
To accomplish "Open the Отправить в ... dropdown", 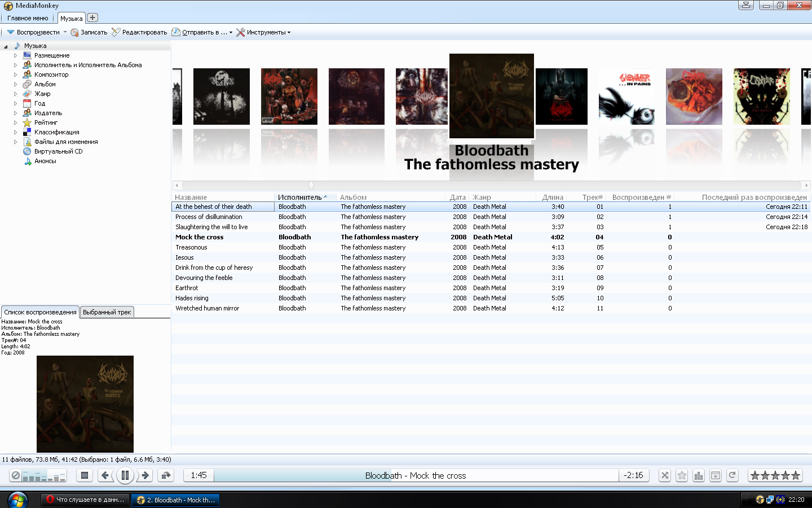I will click(202, 32).
